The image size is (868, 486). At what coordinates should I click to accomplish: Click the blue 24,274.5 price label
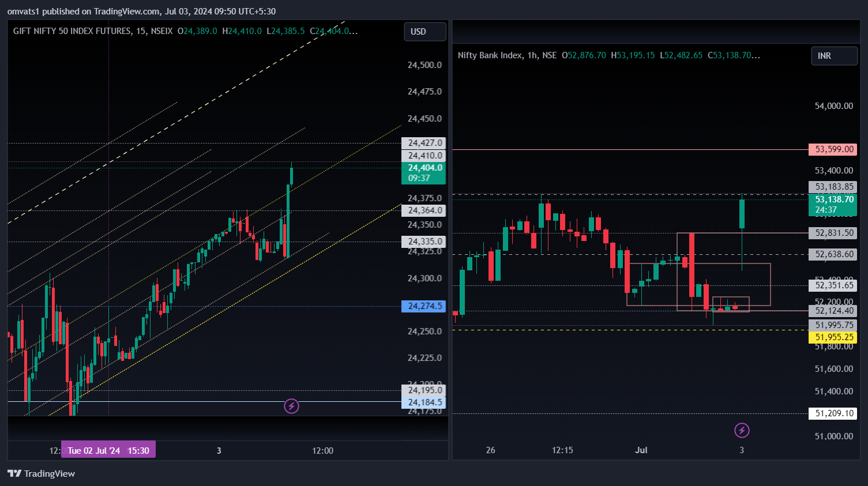click(423, 306)
